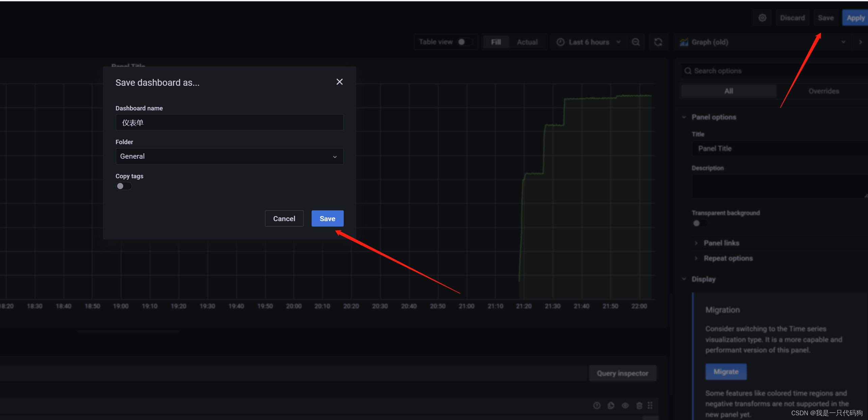Click the delete query trash icon

639,405
